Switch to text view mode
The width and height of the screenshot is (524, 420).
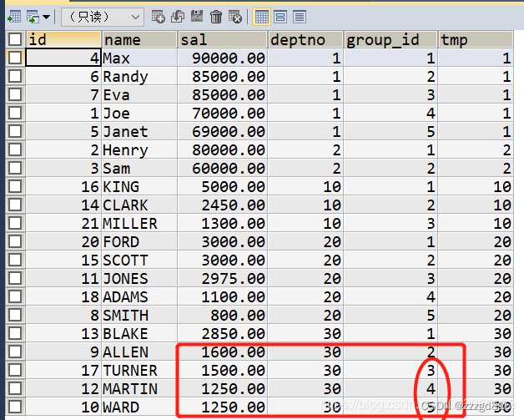pyautogui.click(x=299, y=16)
